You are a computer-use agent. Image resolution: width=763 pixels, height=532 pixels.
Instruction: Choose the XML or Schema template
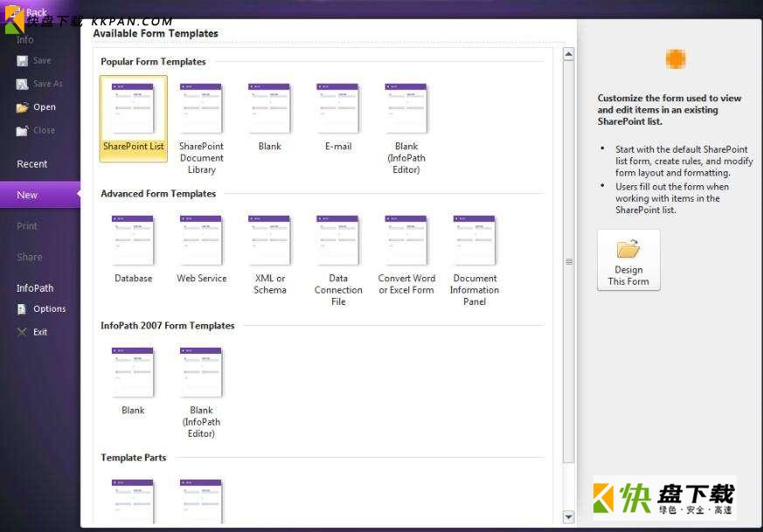(x=269, y=255)
